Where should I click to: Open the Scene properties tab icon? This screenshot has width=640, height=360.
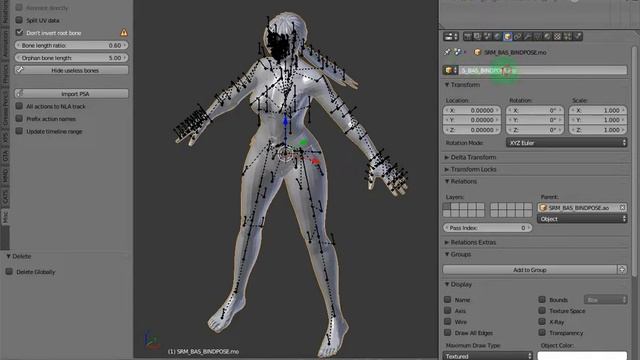click(487, 37)
